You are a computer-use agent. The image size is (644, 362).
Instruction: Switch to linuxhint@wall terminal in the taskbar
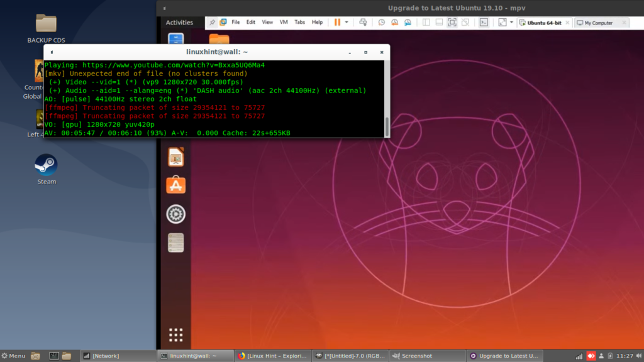(x=196, y=356)
